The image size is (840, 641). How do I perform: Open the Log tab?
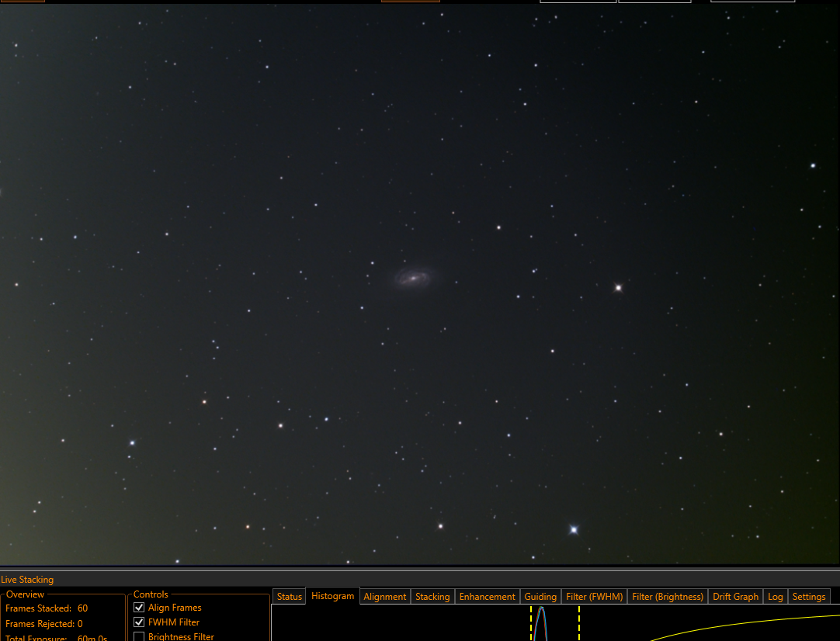point(776,597)
